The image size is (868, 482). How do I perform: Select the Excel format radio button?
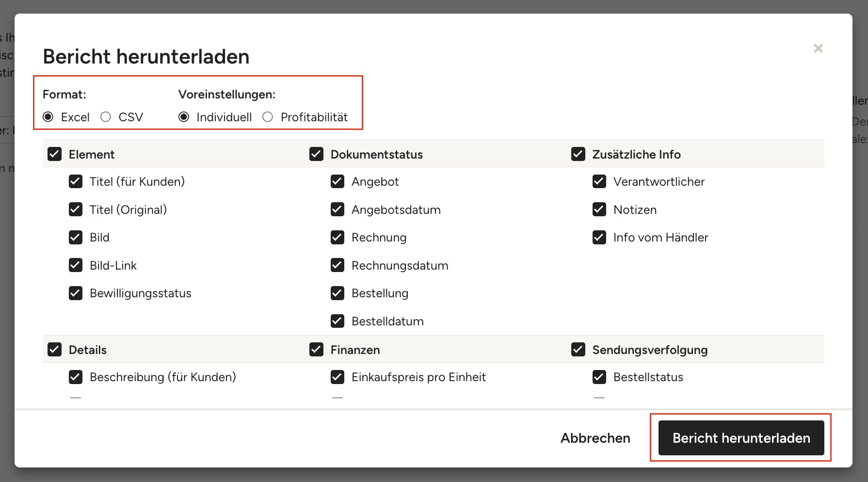coord(48,117)
